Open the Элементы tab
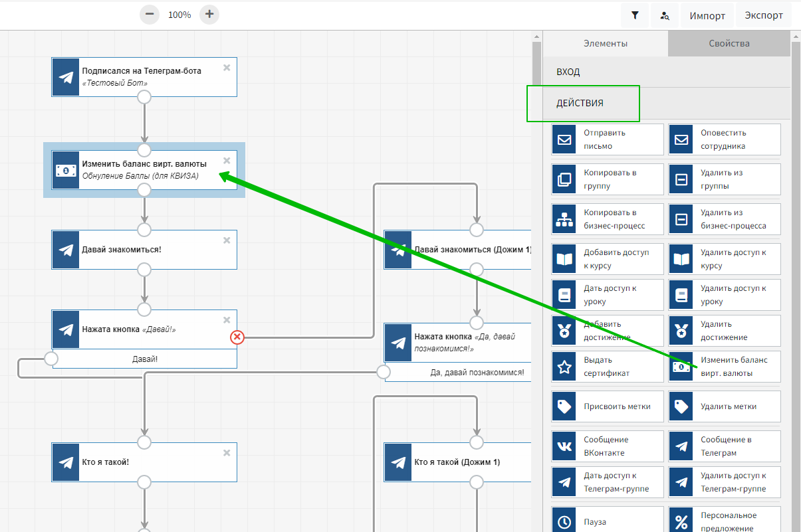This screenshot has width=801, height=532. (605, 43)
